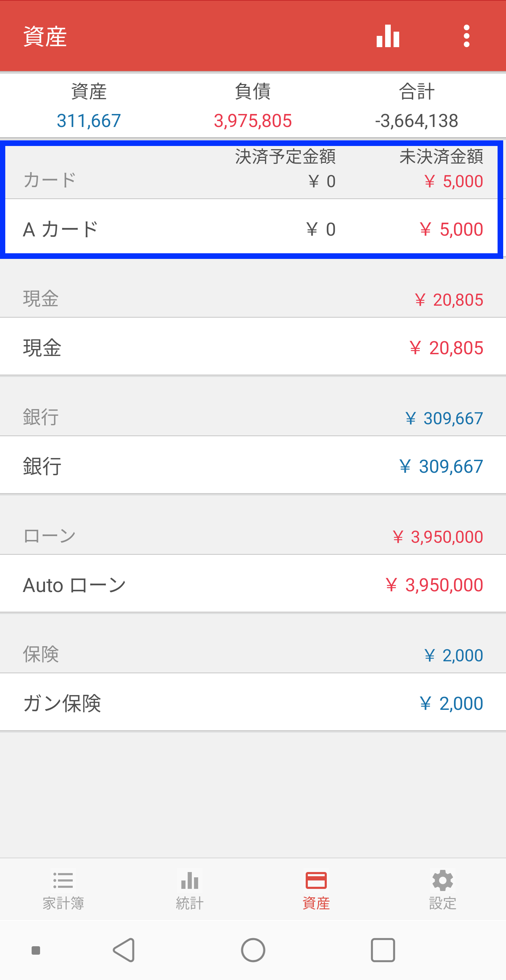Tap the カード group header
The height and width of the screenshot is (980, 506).
253,171
